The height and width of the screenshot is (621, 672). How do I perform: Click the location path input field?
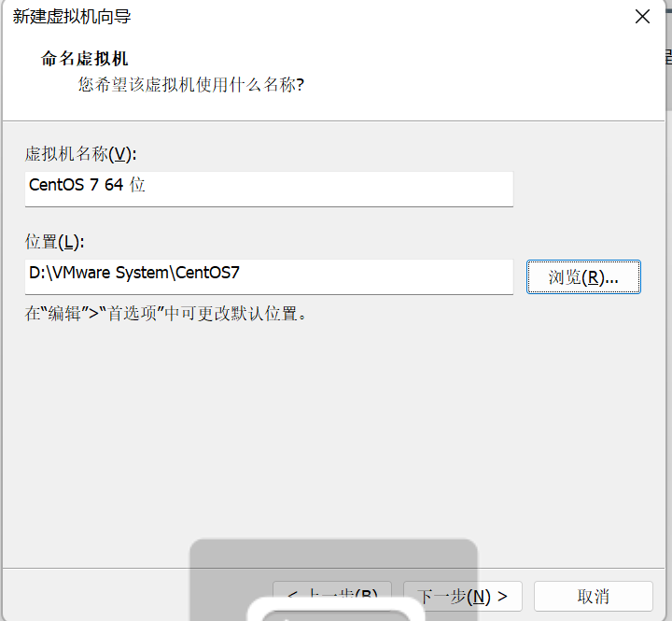(269, 276)
